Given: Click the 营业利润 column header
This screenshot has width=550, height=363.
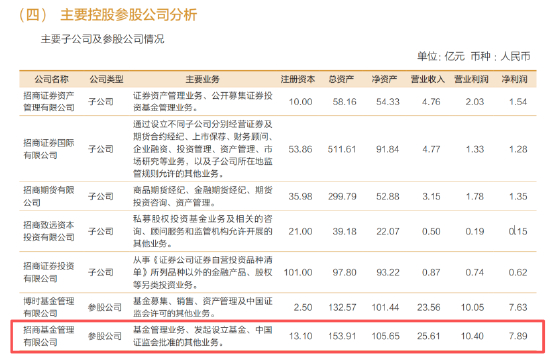Looking at the screenshot, I should (x=471, y=79).
